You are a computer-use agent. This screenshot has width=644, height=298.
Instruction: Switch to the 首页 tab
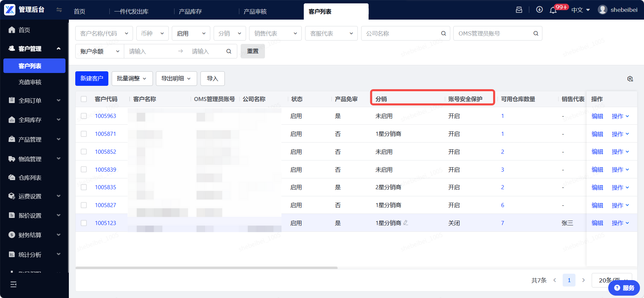[x=80, y=11]
